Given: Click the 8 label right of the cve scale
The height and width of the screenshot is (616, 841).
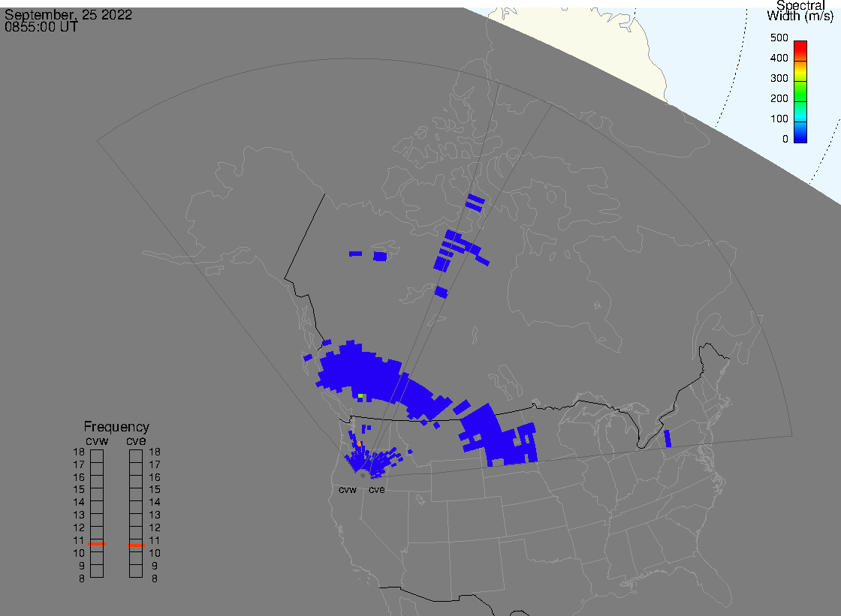Looking at the screenshot, I should (x=155, y=578).
